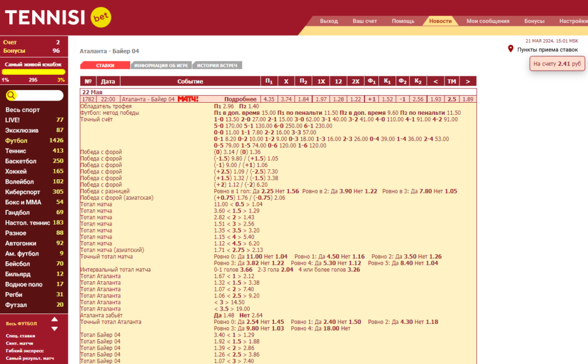This screenshot has width=588, height=364.
Task: Click 1X odds 1.97 in match row
Action: coord(320,99)
